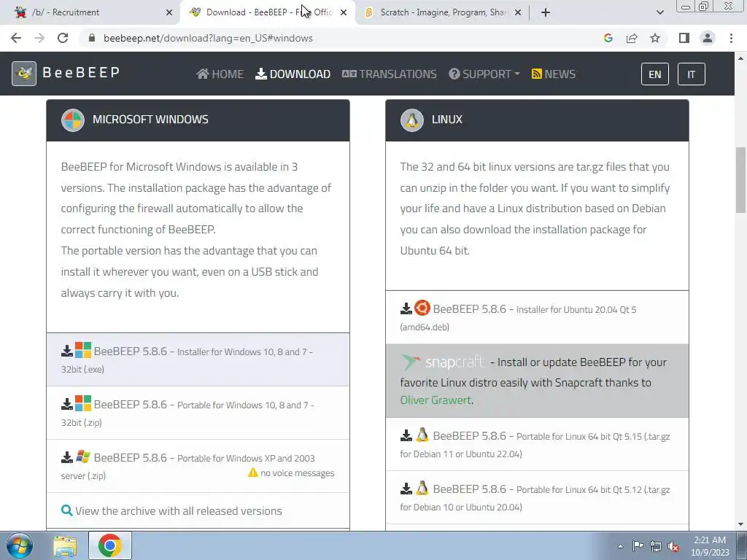Show hidden tray icons arrow

coord(620,546)
